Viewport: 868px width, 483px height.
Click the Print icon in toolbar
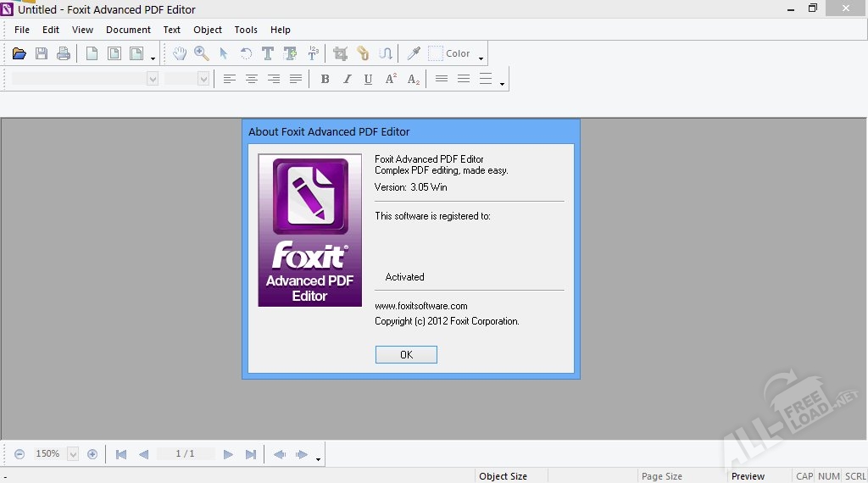(64, 53)
